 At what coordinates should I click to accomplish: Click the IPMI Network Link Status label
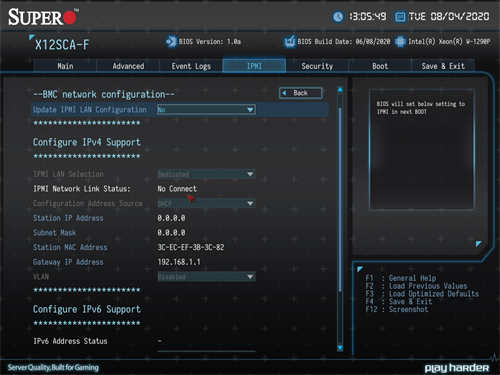pyautogui.click(x=82, y=189)
